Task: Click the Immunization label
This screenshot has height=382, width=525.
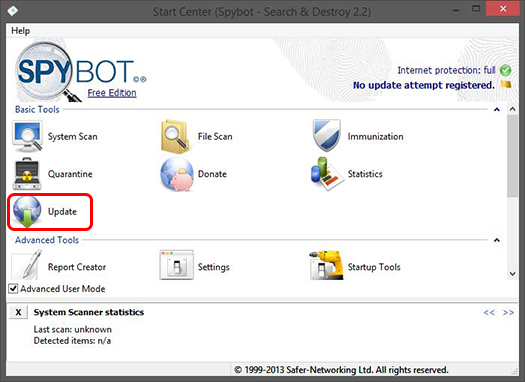Action: pyautogui.click(x=375, y=137)
